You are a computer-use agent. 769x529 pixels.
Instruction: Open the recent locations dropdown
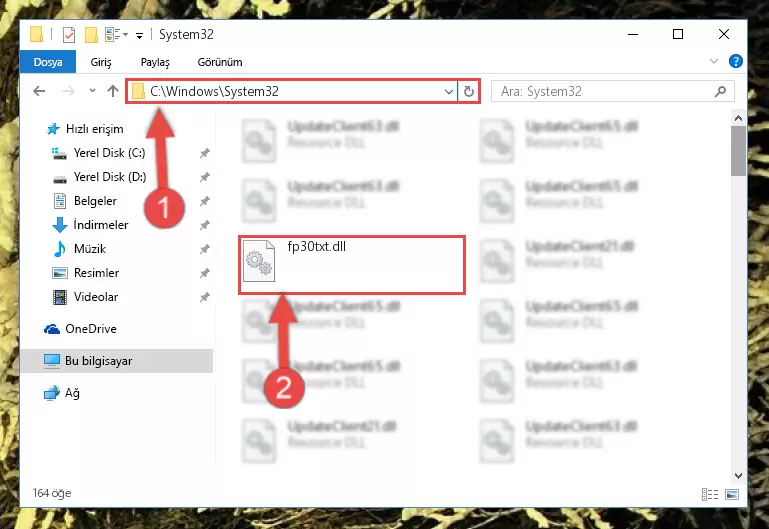click(92, 91)
